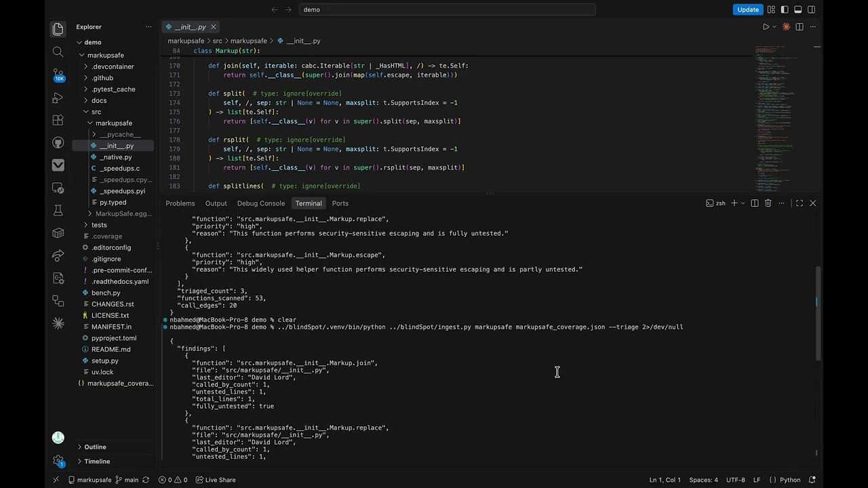
Task: Toggle the primary sidebar layout button
Action: click(785, 9)
